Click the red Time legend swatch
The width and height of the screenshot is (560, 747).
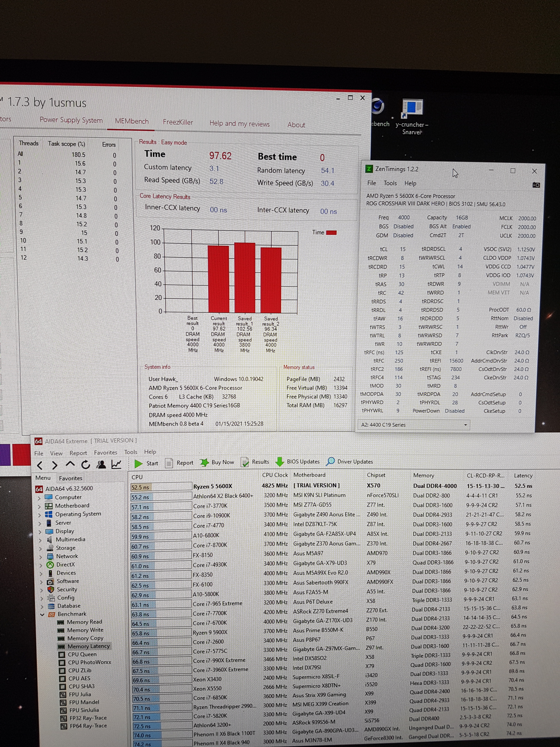click(331, 232)
